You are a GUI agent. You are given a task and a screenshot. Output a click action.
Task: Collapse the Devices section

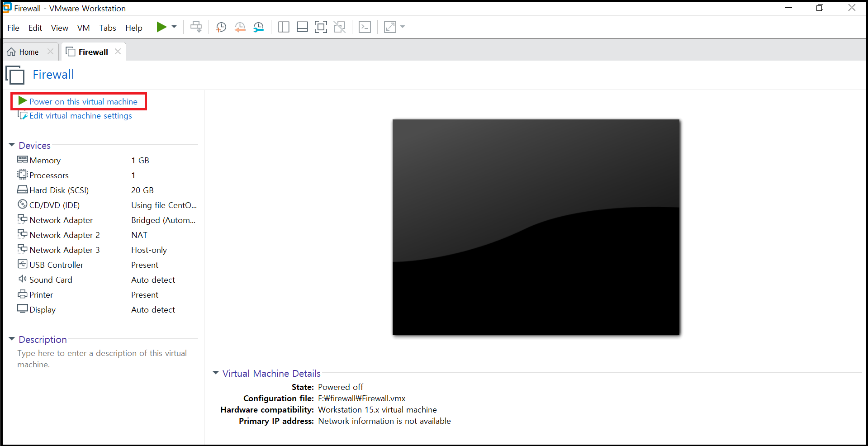click(x=12, y=145)
